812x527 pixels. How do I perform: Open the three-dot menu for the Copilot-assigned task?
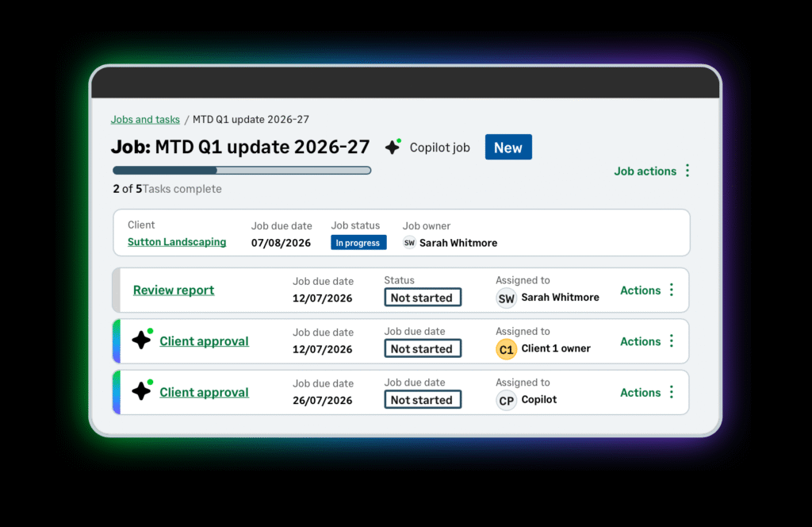coord(672,392)
